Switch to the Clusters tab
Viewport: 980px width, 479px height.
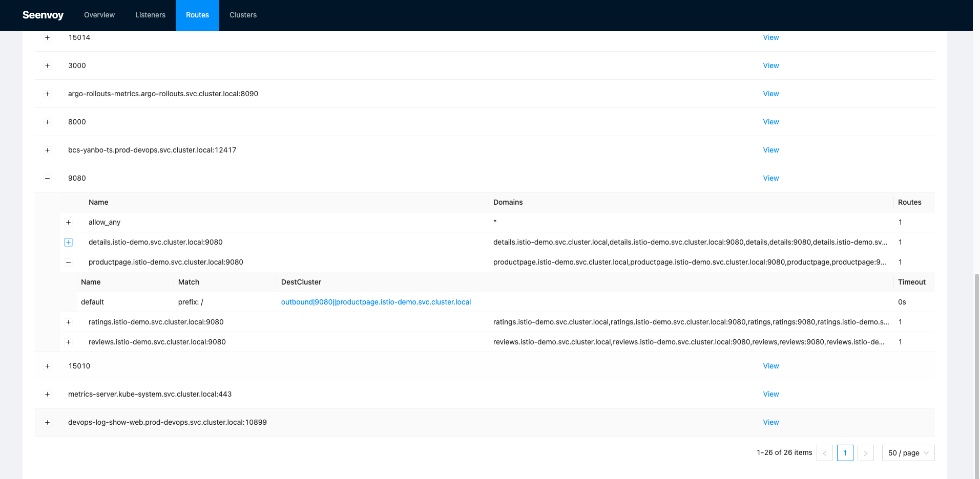[x=242, y=15]
